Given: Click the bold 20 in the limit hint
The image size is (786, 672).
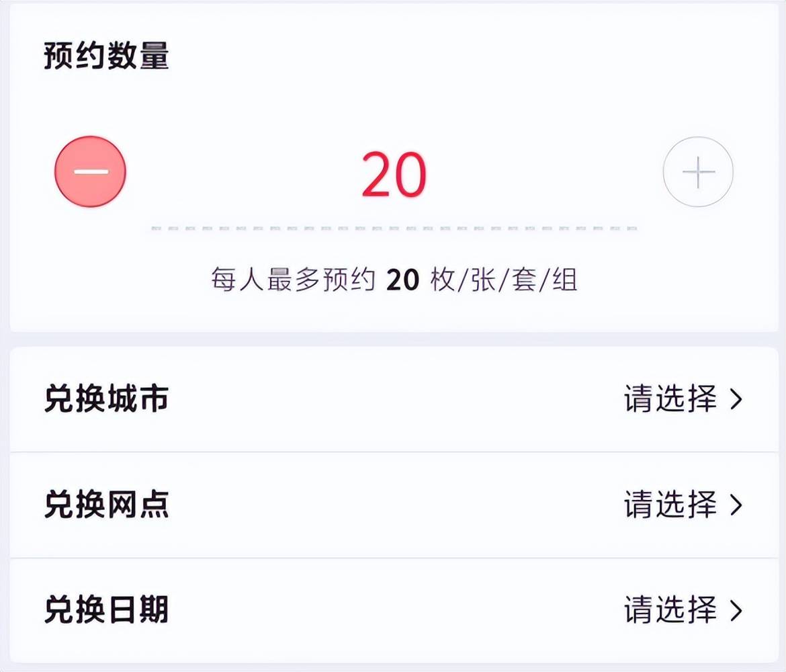Looking at the screenshot, I should point(403,280).
